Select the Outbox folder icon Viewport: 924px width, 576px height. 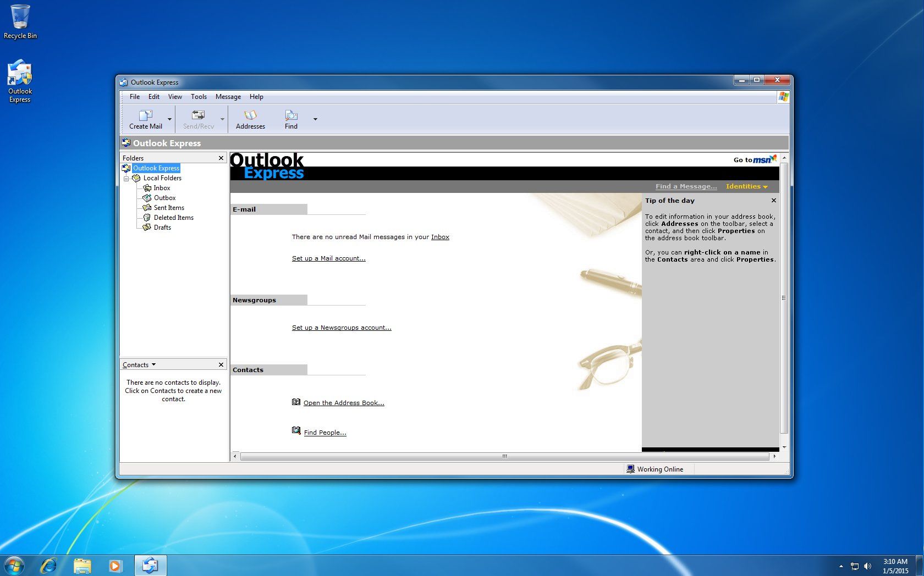147,198
